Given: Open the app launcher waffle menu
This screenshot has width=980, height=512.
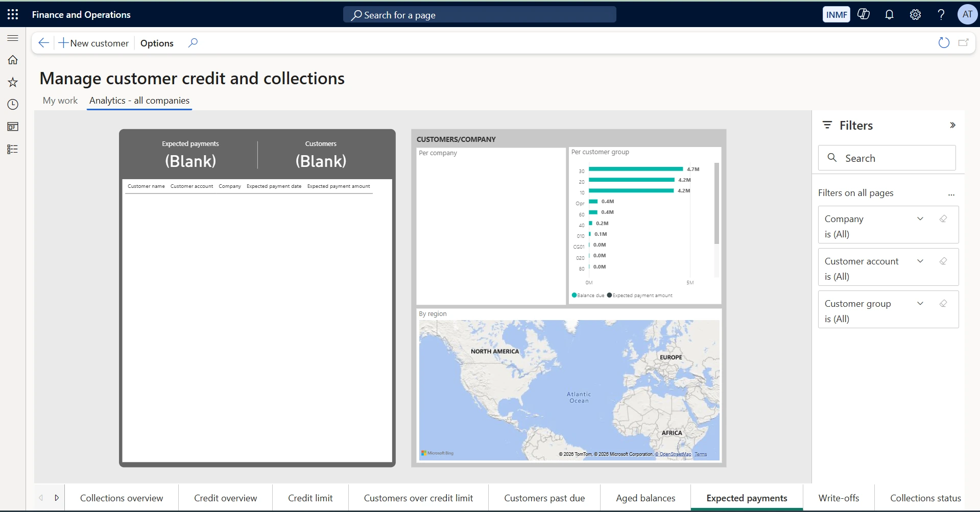Looking at the screenshot, I should click(13, 14).
